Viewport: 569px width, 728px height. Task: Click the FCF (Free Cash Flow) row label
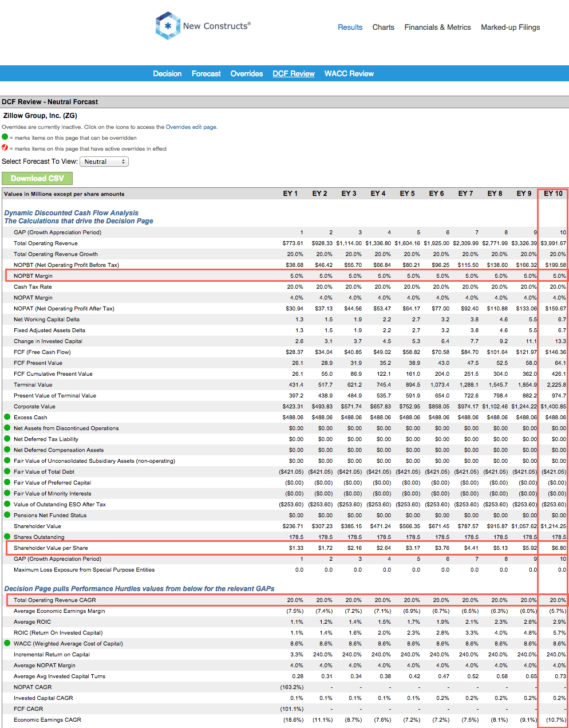pos(42,352)
